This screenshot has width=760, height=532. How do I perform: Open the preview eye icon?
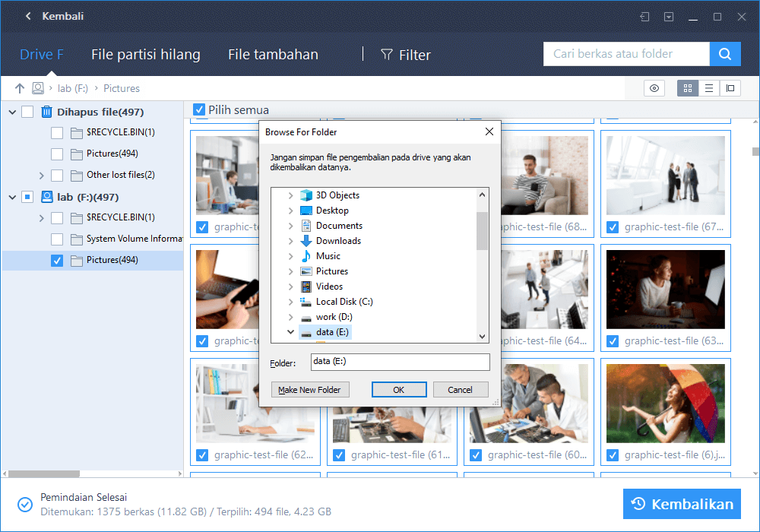click(654, 87)
